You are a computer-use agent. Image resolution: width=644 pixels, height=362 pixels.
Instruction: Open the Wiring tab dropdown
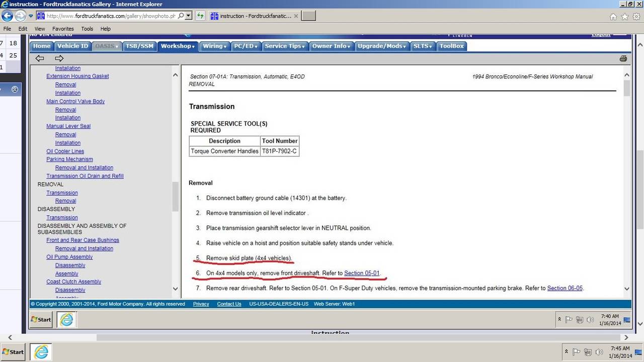click(215, 46)
